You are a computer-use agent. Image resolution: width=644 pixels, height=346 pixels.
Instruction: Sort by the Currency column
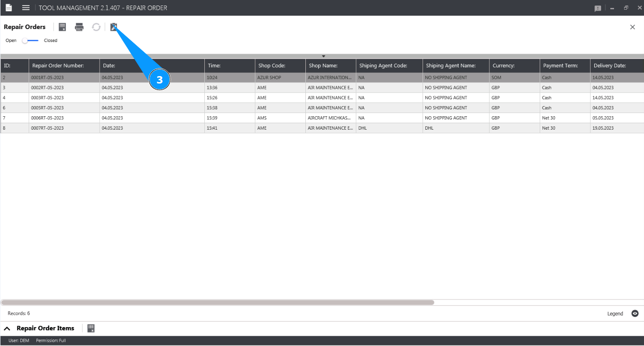point(515,66)
